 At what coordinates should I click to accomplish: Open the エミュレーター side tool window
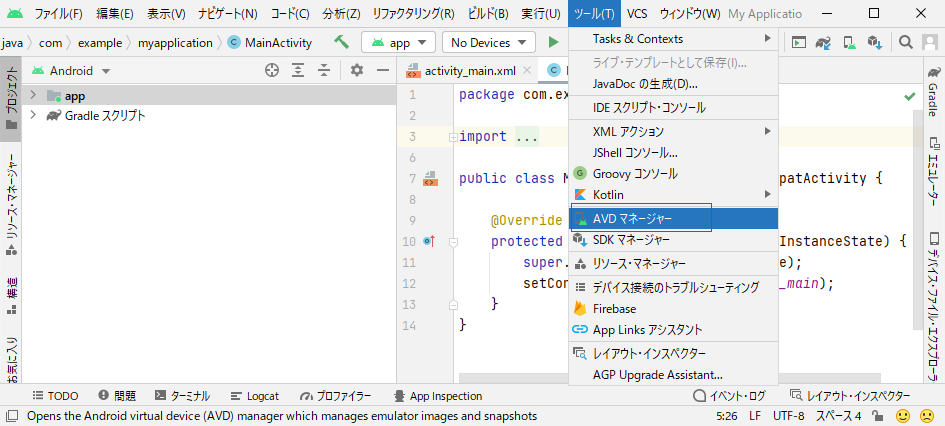click(x=932, y=173)
